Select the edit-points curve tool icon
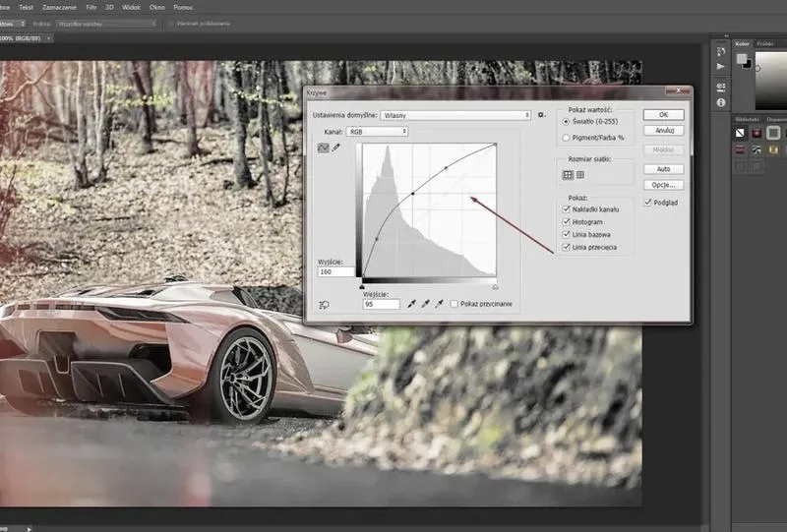This screenshot has height=532, width=787. click(x=324, y=148)
